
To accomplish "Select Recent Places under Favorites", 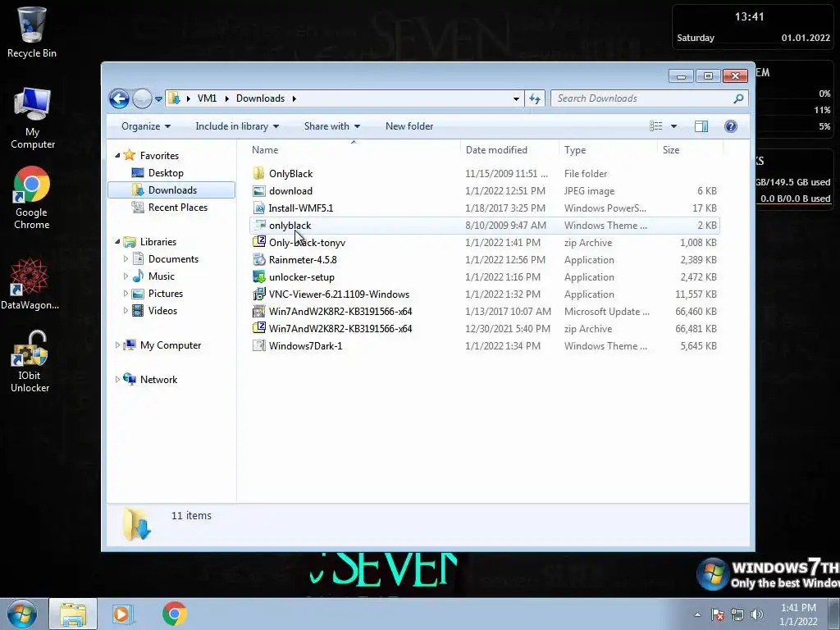I will pyautogui.click(x=177, y=208).
